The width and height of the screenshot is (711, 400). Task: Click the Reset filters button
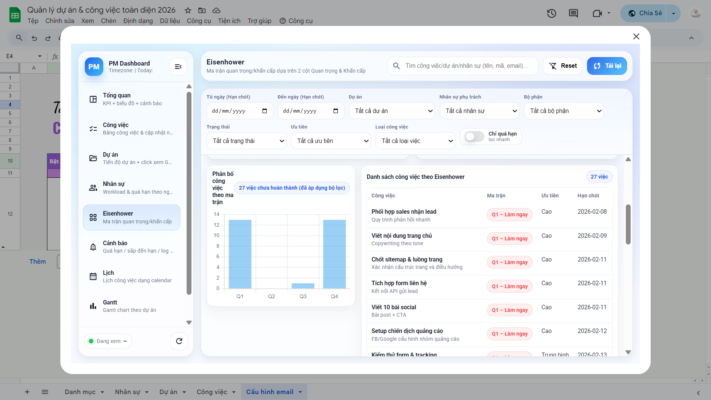tap(562, 66)
